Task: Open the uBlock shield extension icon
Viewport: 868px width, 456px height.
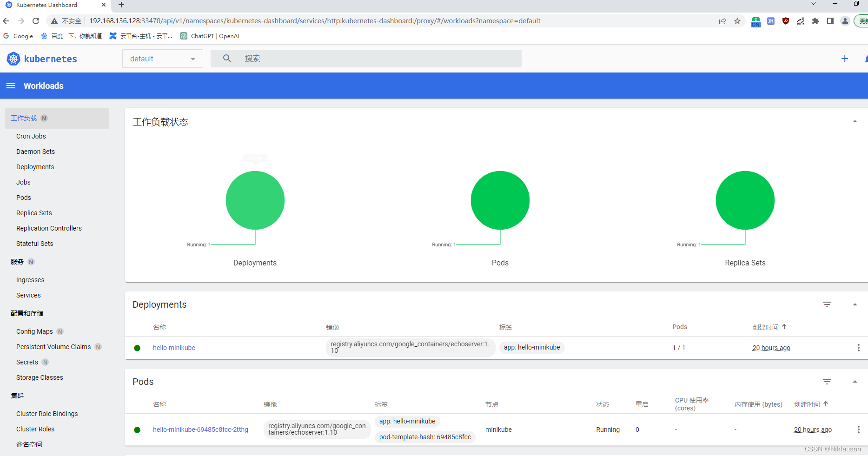Action: click(x=786, y=21)
